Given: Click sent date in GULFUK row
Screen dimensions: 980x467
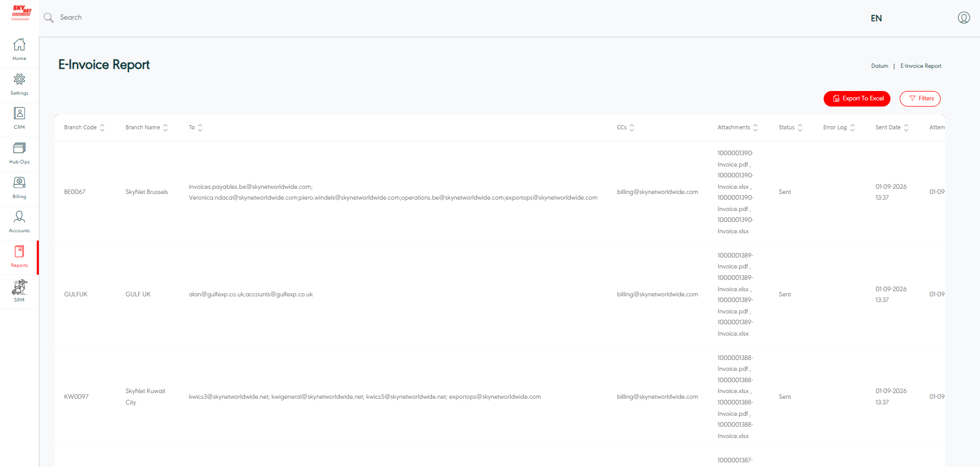Looking at the screenshot, I should pyautogui.click(x=891, y=294).
